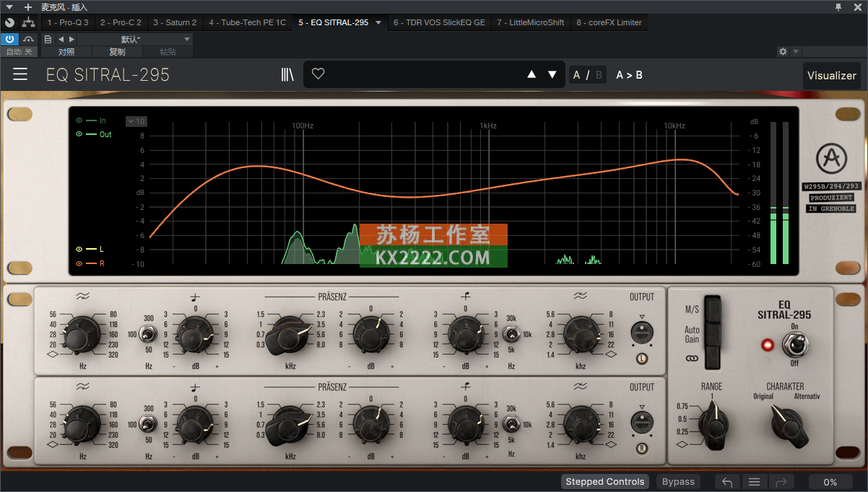Viewport: 868px width, 492px height.
Task: Flip bottom row high shelf 30k/10k/5k switch
Action: [x=512, y=424]
